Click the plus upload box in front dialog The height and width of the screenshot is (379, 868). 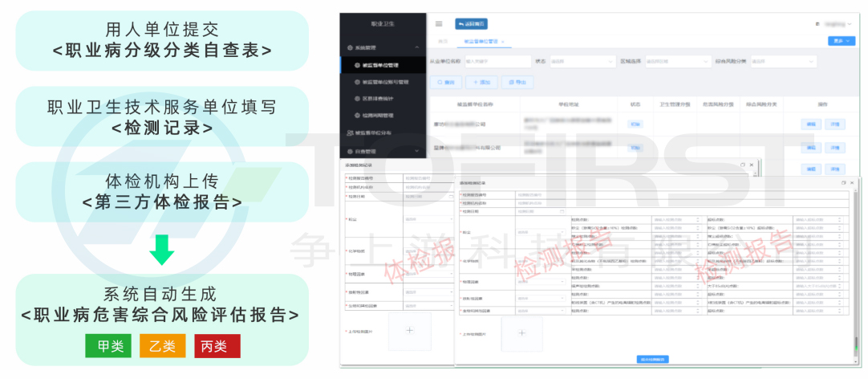point(521,333)
